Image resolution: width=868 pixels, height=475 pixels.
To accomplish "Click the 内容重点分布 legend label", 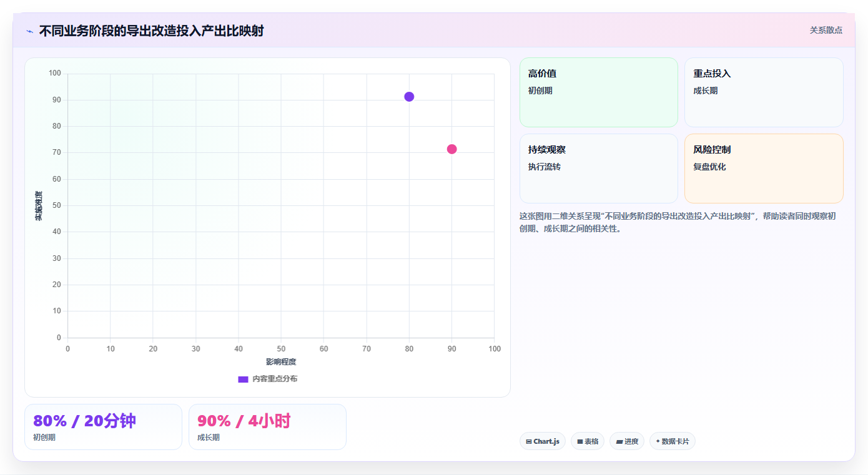I will click(x=275, y=379).
